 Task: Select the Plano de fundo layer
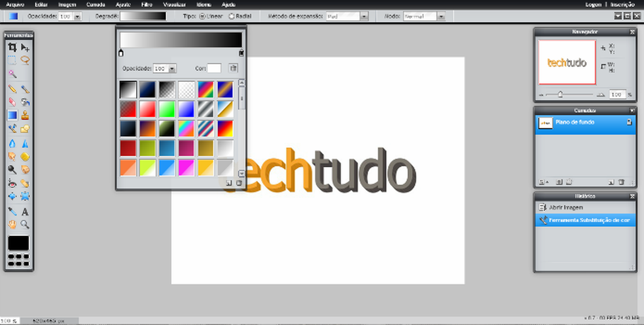[585, 124]
